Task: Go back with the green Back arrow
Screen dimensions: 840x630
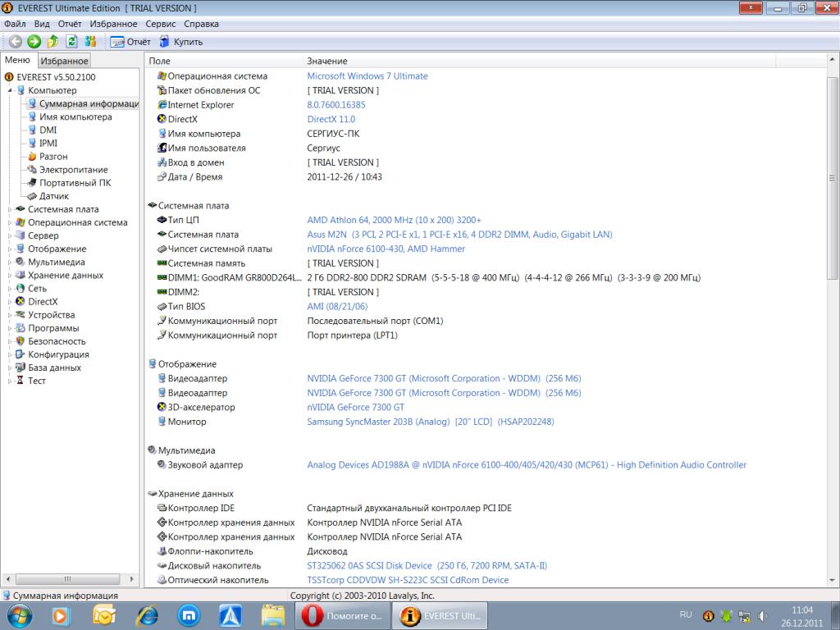Action: coord(16,41)
